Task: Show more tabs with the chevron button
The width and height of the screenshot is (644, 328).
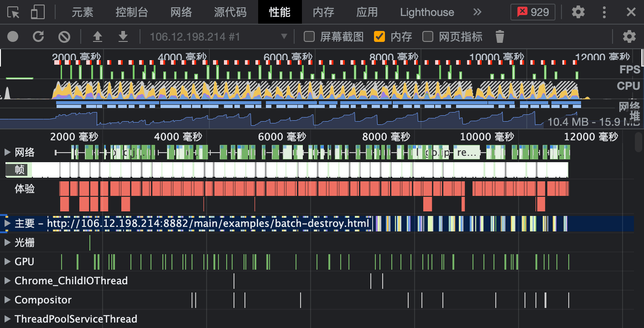Action: [x=477, y=12]
